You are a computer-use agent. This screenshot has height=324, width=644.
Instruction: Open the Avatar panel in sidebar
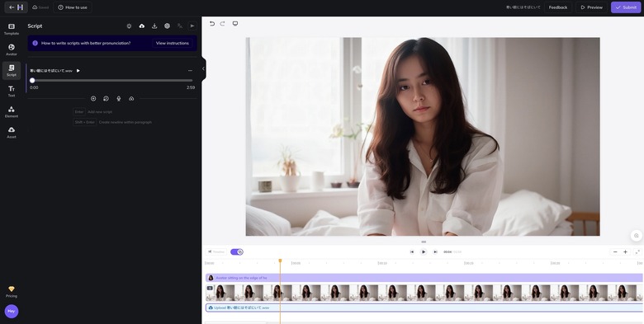point(12,50)
